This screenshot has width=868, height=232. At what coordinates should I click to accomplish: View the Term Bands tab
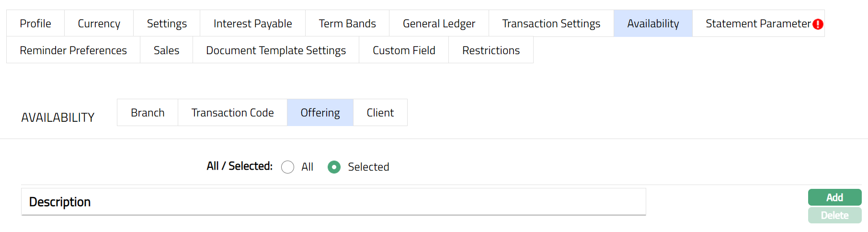(x=347, y=23)
